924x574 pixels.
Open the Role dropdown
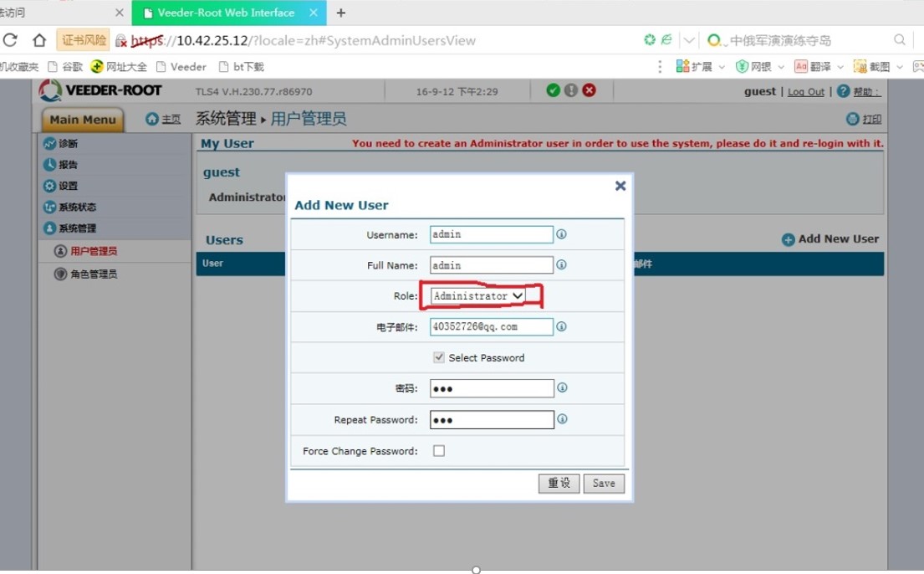[479, 296]
